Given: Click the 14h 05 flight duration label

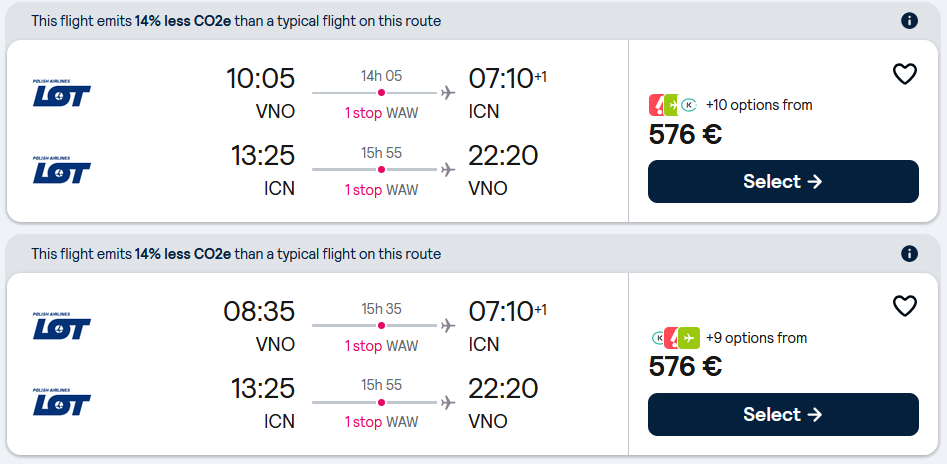Looking at the screenshot, I should click(x=381, y=76).
